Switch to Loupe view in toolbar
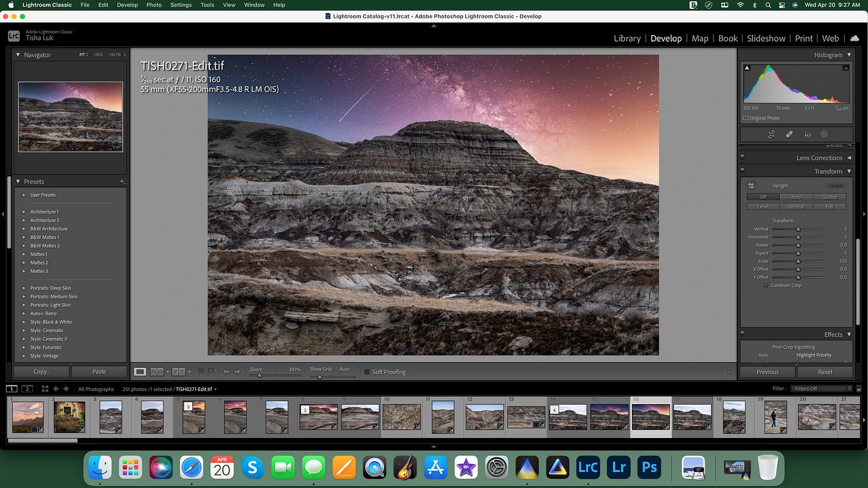This screenshot has height=488, width=868. pos(140,372)
